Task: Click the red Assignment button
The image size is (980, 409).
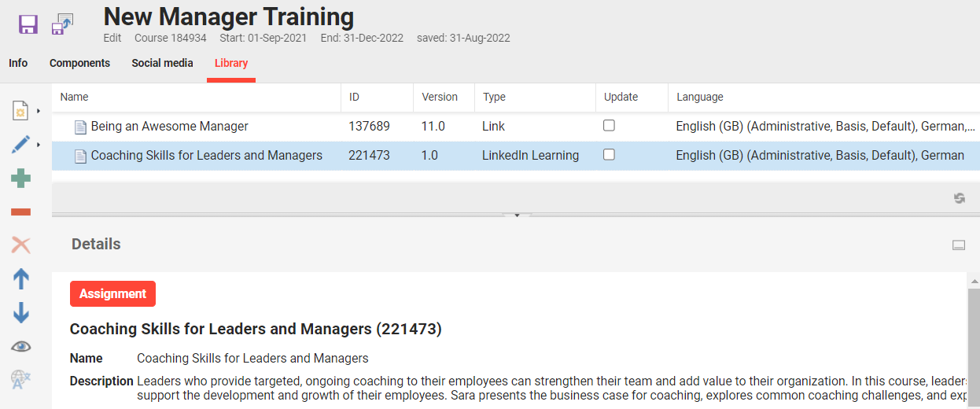Action: click(x=112, y=293)
